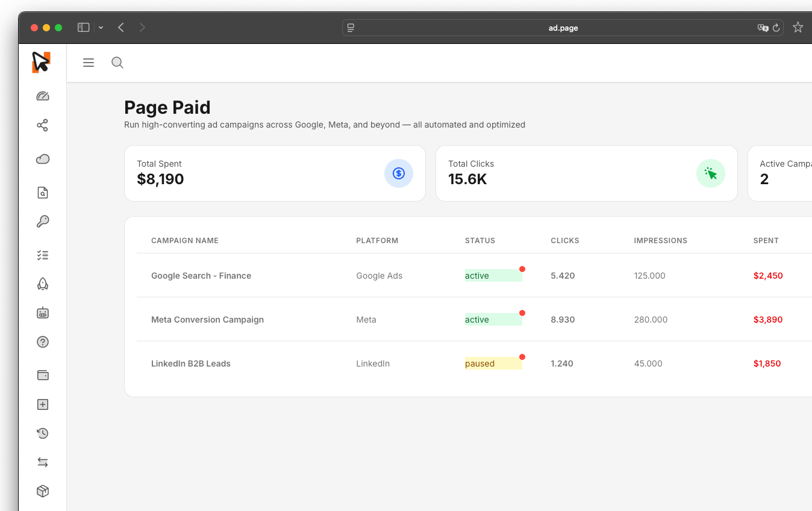Screen dimensions: 812x511
Task: Click the active status of Google Search - Finance
Action: coord(493,276)
